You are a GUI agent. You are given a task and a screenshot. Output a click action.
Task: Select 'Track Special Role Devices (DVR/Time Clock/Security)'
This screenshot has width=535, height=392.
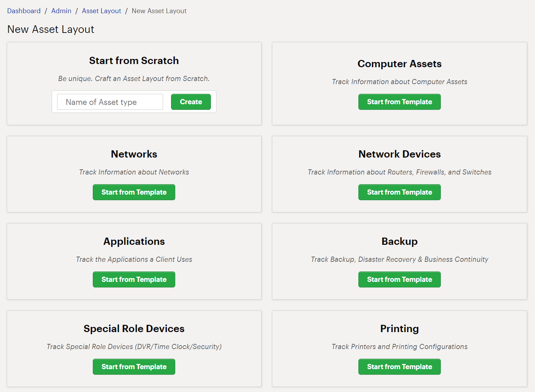tap(134, 347)
